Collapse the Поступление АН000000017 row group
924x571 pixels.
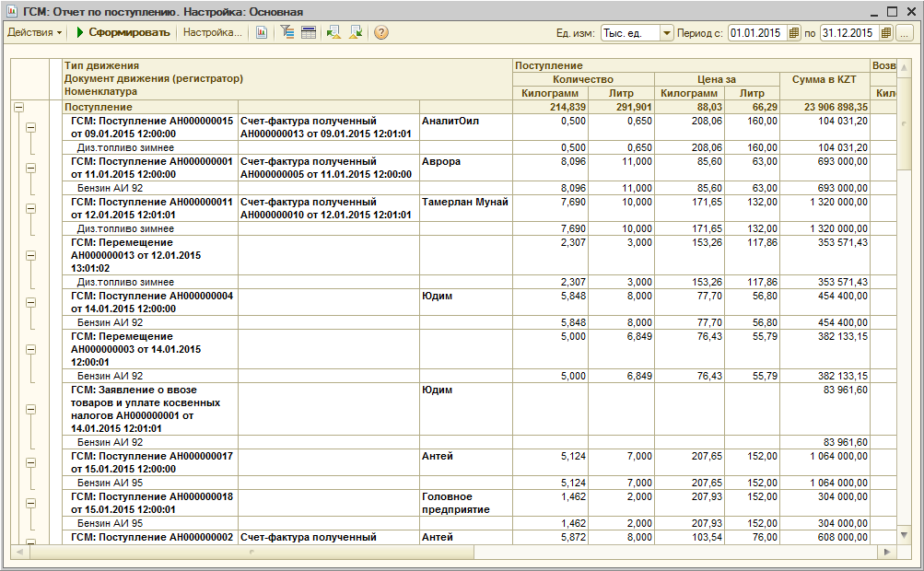[x=30, y=462]
